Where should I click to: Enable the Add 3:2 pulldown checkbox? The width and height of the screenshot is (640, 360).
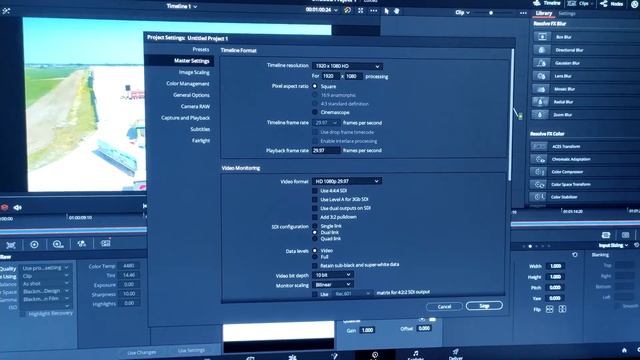pos(315,217)
